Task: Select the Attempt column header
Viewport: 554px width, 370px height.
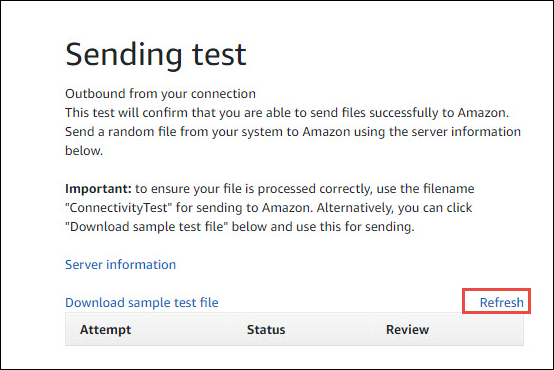Action: pyautogui.click(x=105, y=330)
